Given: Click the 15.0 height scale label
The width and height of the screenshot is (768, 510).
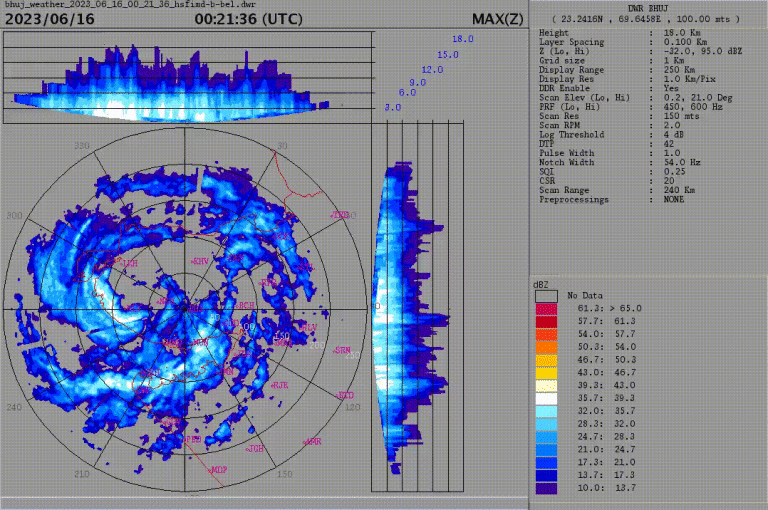Looking at the screenshot, I should click(448, 55).
